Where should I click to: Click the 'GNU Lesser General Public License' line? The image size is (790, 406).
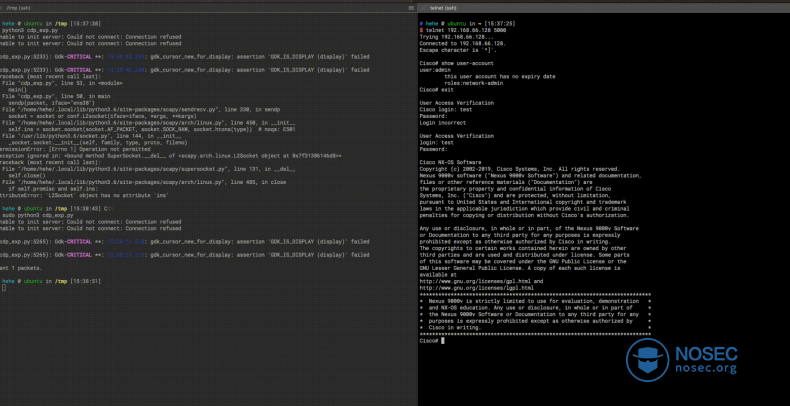[519, 268]
